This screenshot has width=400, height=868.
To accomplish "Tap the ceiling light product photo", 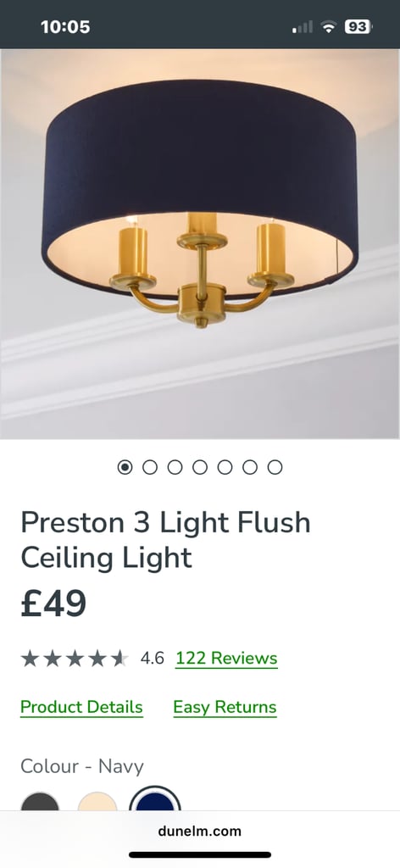I will click(200, 243).
